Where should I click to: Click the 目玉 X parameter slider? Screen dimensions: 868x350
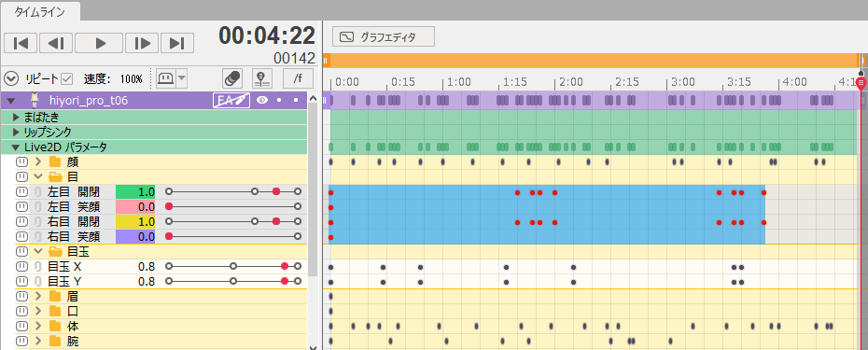pos(233,266)
